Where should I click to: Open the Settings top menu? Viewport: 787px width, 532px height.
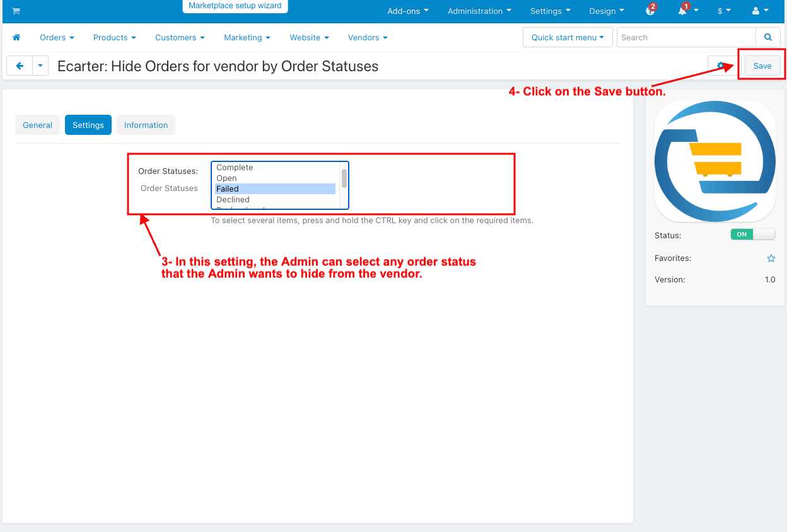click(x=551, y=11)
